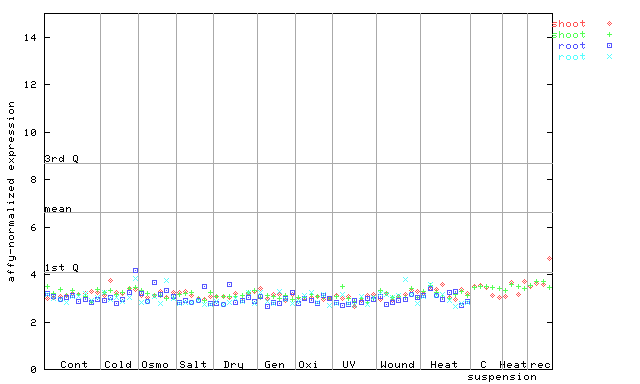The height and width of the screenshot is (384, 640).
Task: Click the green plus shoot legend marker
Action: [609, 35]
